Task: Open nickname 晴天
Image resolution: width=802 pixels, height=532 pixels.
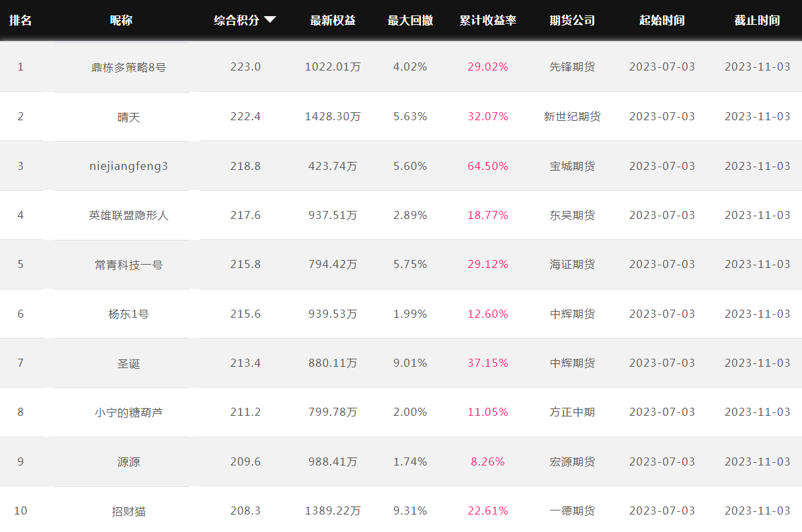Action: [x=128, y=117]
